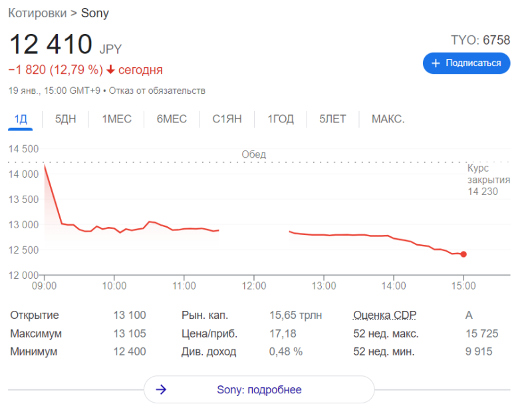Switch to the 5ДН time range tab

65,119
